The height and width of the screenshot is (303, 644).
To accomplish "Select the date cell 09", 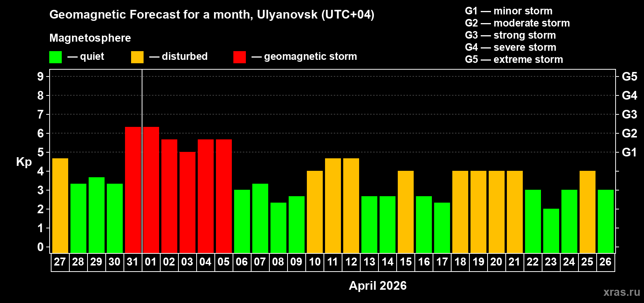I will (296, 262).
